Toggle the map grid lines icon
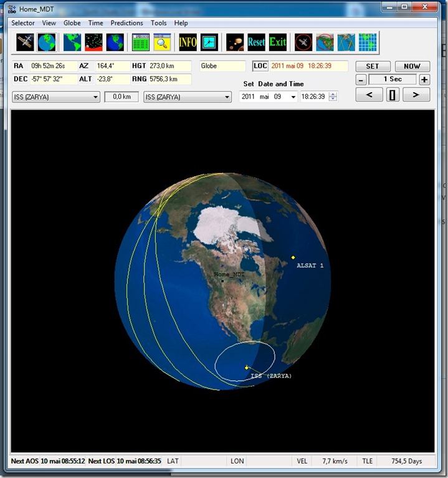 368,42
